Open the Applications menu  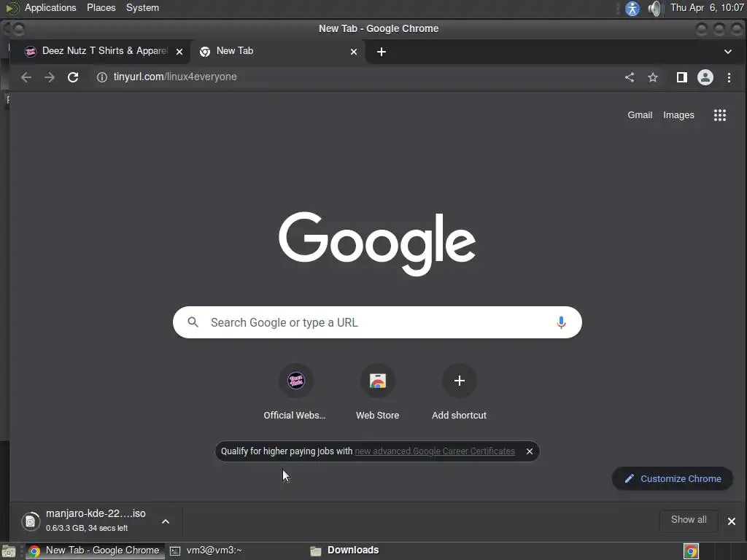click(50, 8)
